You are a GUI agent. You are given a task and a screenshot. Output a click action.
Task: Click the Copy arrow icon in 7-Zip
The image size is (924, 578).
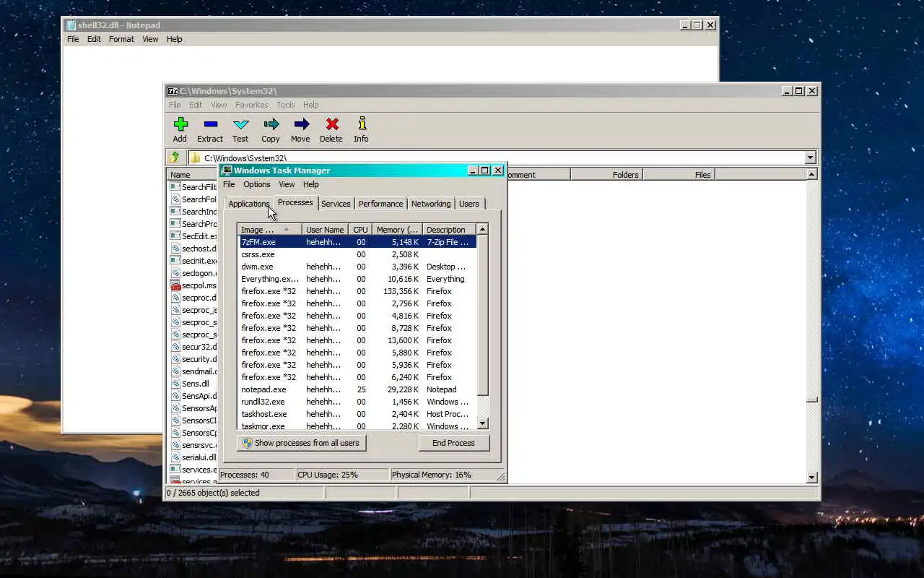271,124
